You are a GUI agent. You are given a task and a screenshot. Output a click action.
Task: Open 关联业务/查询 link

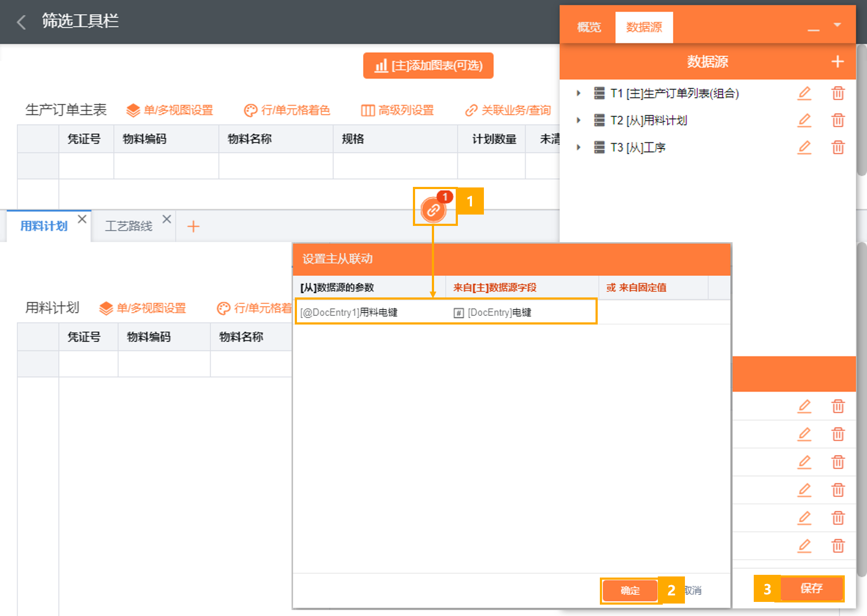pyautogui.click(x=508, y=111)
